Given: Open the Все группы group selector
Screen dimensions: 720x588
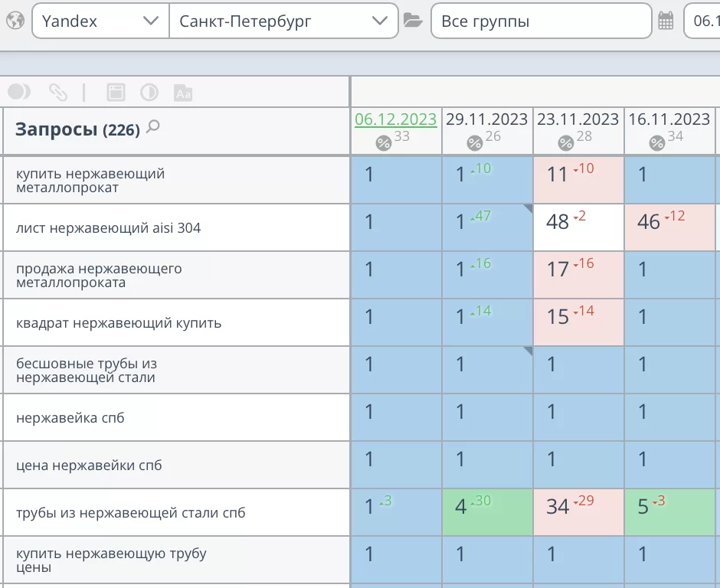Looking at the screenshot, I should pyautogui.click(x=541, y=21).
